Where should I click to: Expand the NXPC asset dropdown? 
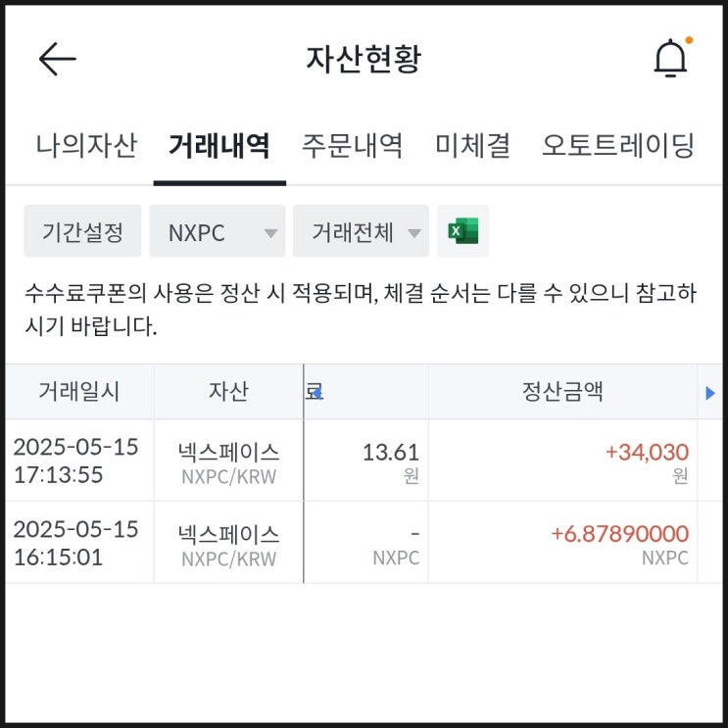pos(217,232)
